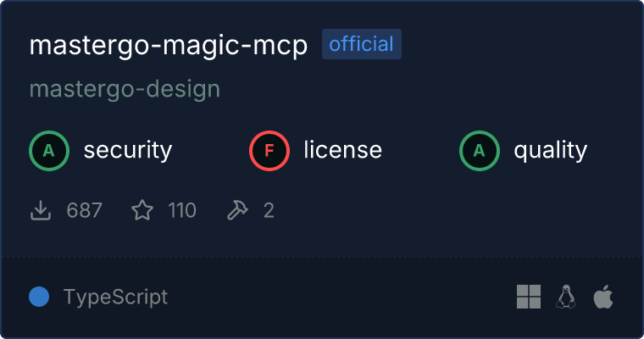Click the security label text

pos(128,150)
